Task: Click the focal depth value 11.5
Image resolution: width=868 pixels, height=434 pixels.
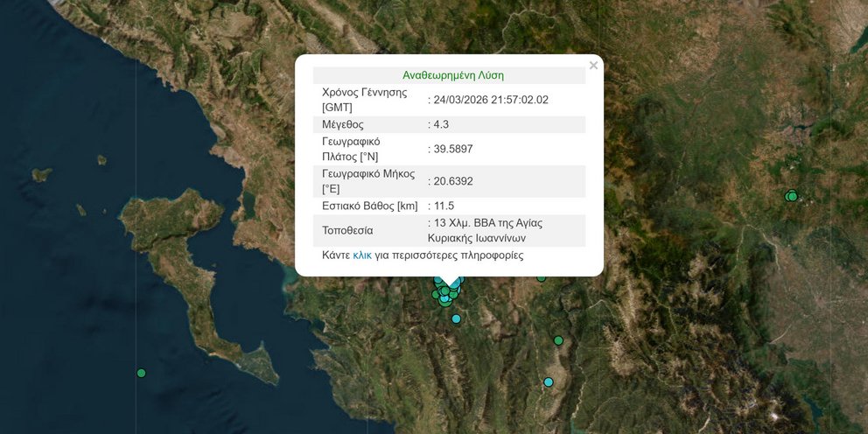Action: coord(444,206)
